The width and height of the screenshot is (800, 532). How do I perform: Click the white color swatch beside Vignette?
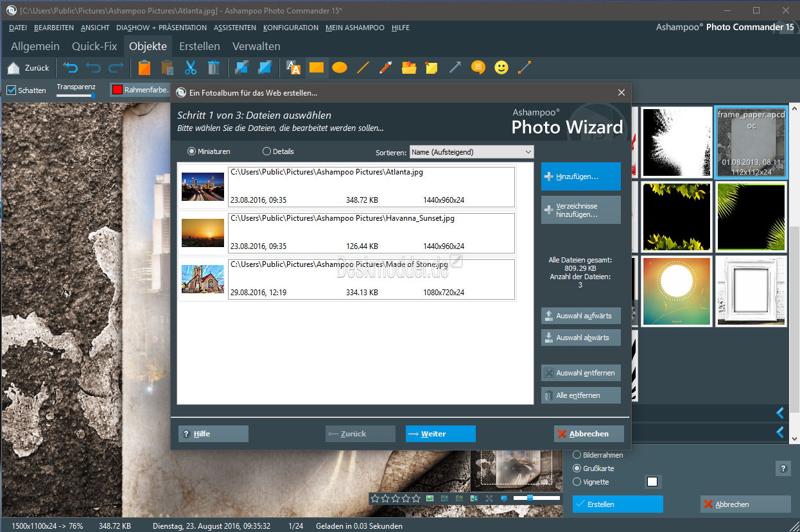pos(652,482)
